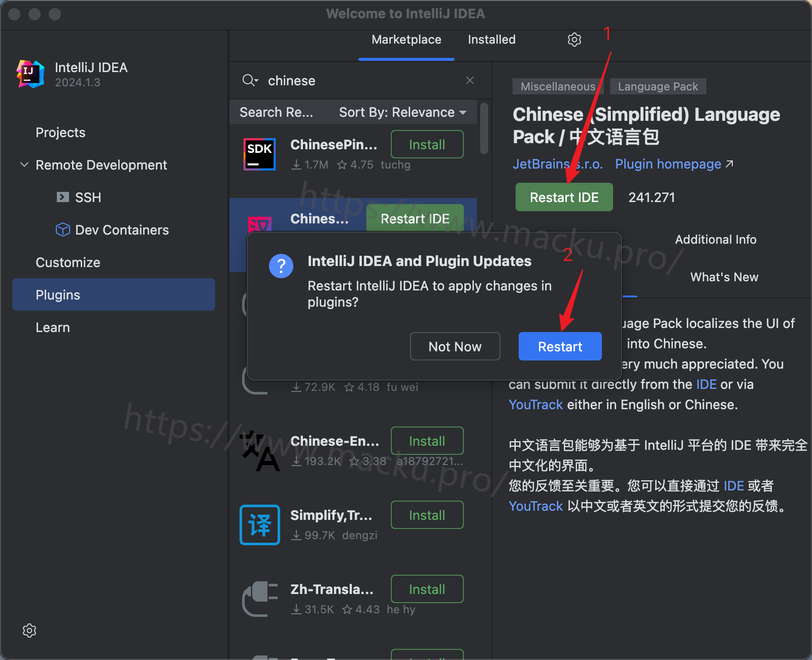The height and width of the screenshot is (660, 812).
Task: Select the Simplify,Tr... plugin name
Action: pos(331,515)
